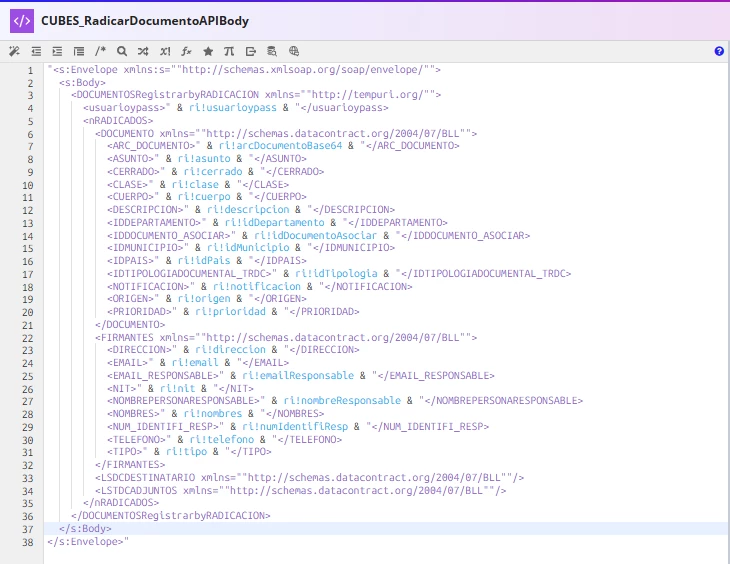Click variable ri!direccion
This screenshot has width=730, height=564.
230,350
